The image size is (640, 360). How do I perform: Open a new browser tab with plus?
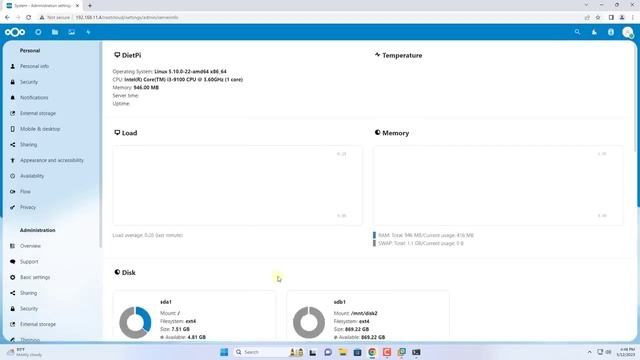[90, 6]
